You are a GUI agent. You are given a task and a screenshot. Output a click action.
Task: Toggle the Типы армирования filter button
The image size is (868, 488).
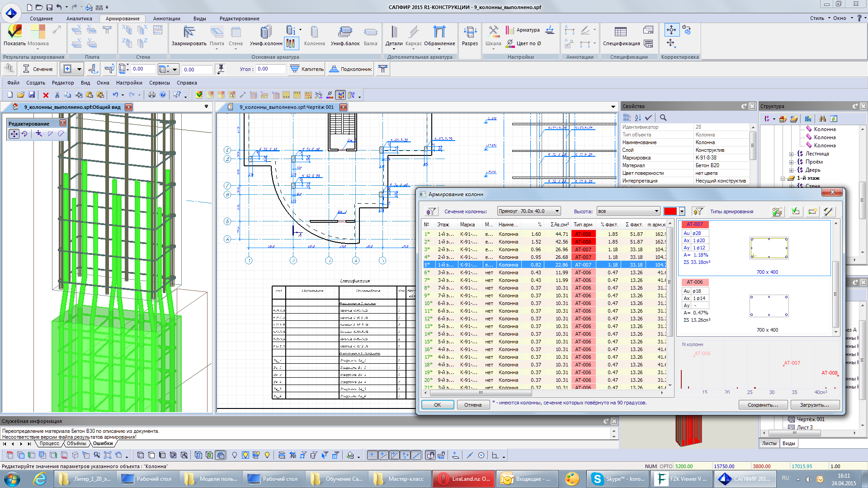pyautogui.click(x=698, y=211)
